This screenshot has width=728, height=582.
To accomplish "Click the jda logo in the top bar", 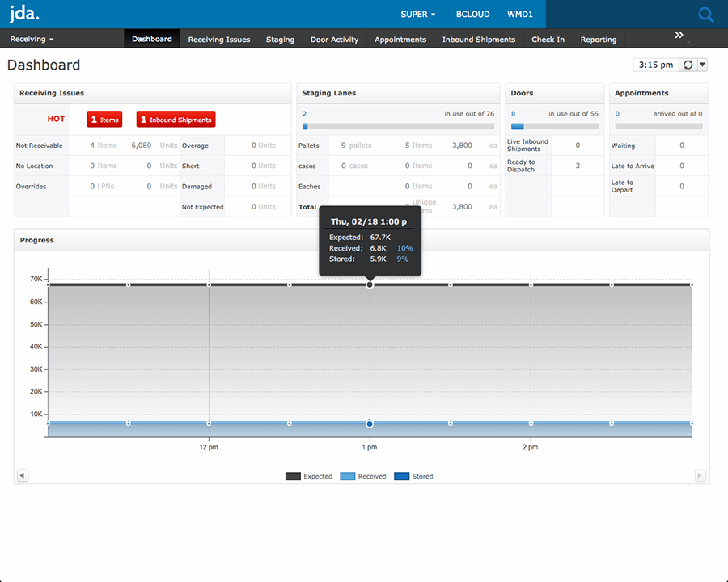I will pyautogui.click(x=23, y=14).
